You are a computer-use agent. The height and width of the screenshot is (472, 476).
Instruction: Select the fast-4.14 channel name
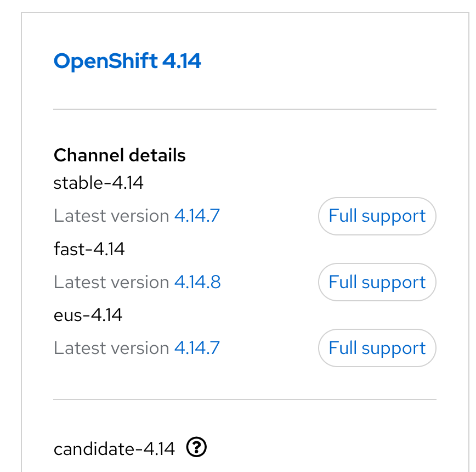(x=89, y=249)
